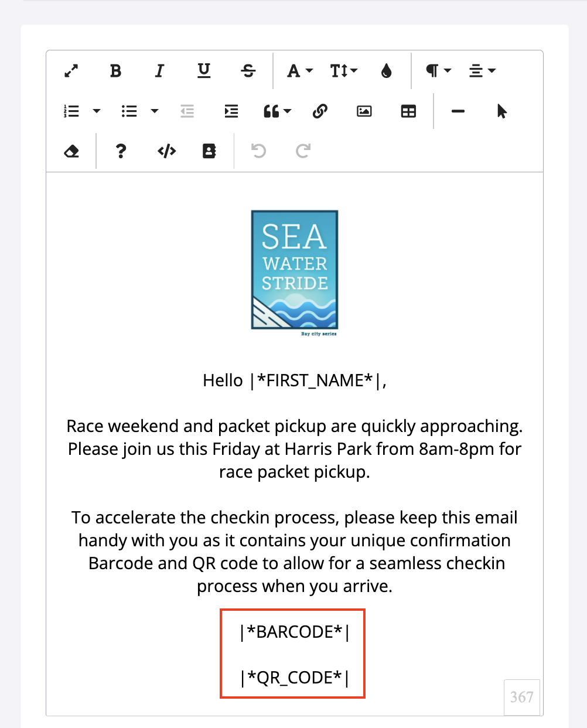Open the font family dropdown
The image size is (587, 728).
click(299, 71)
